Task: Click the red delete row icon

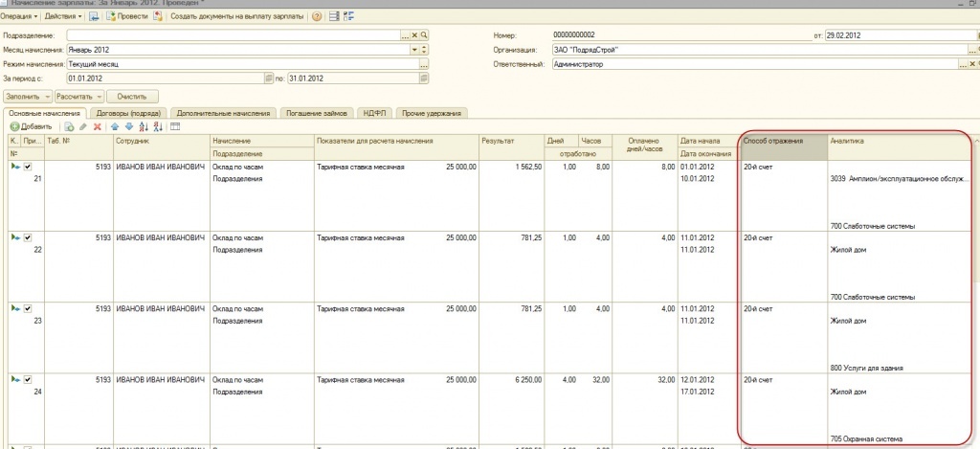Action: click(97, 127)
